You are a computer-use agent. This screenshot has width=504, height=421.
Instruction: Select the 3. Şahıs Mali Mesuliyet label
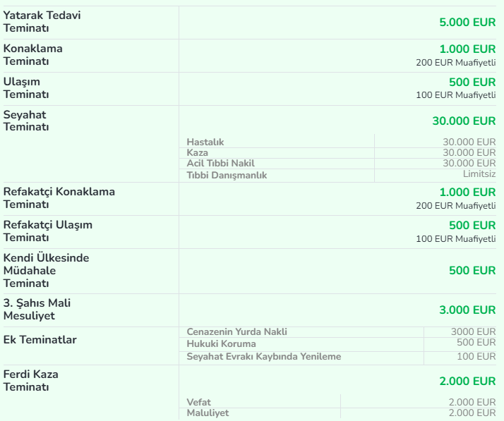37,310
